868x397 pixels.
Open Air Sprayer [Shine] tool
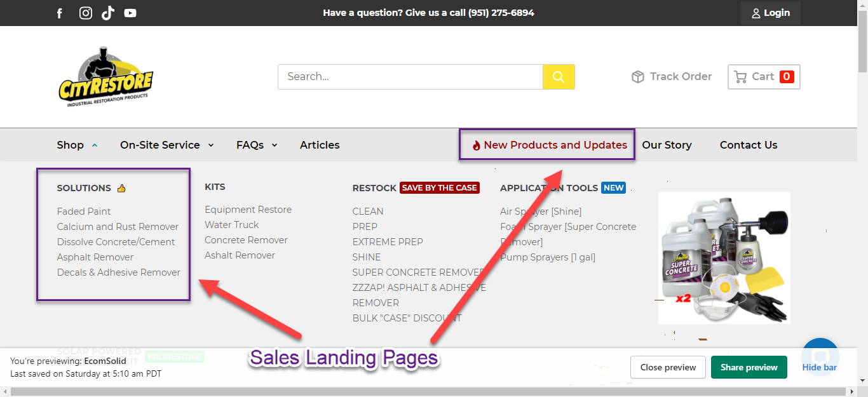click(x=541, y=212)
